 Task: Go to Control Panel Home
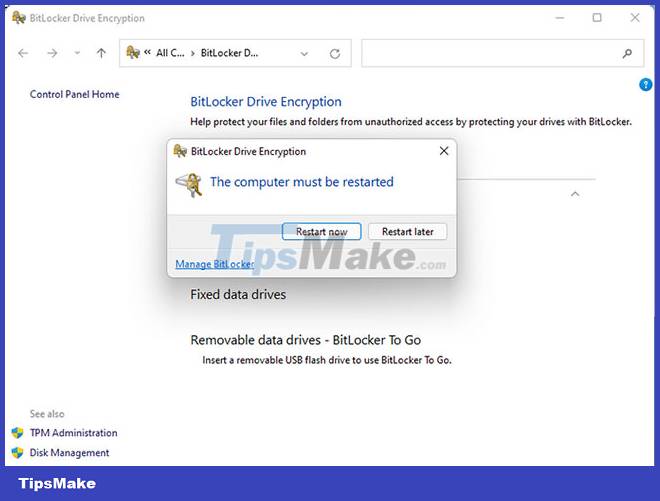coord(75,94)
